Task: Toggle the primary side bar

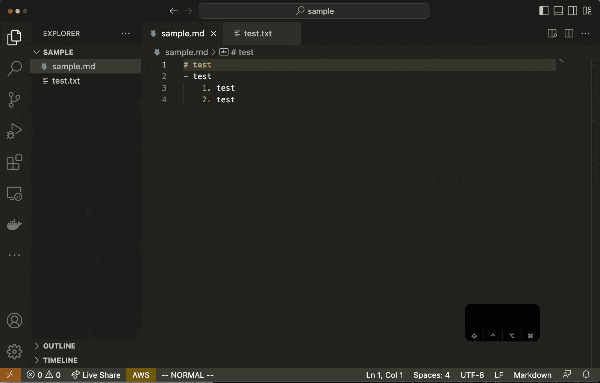Action: (x=543, y=11)
